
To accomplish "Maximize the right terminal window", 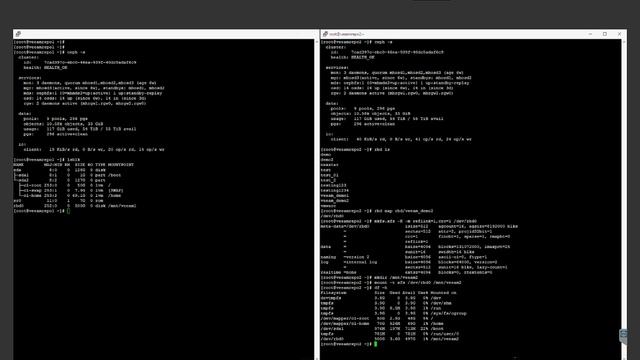I will 605,34.
